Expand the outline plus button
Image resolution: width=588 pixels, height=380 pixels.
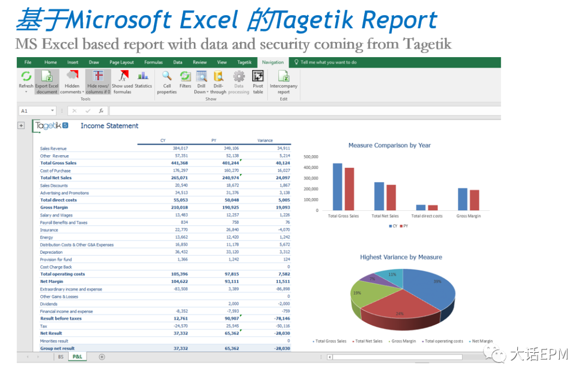tap(21, 126)
